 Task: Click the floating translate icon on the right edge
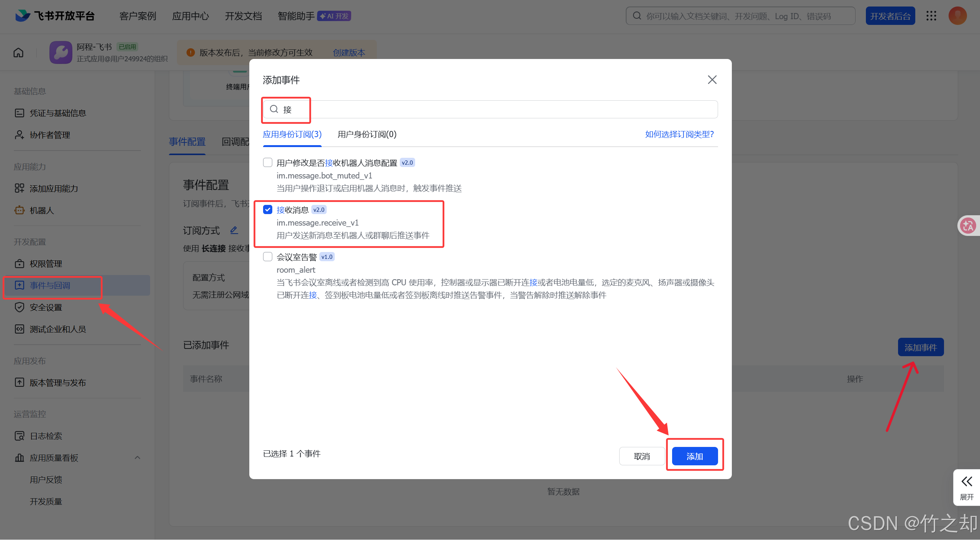pos(968,226)
